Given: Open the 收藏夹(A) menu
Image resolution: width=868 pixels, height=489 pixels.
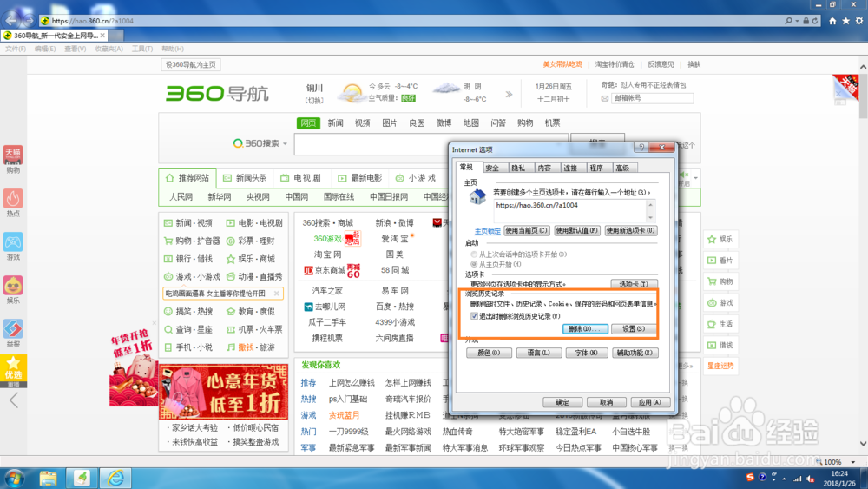Looking at the screenshot, I should (108, 49).
